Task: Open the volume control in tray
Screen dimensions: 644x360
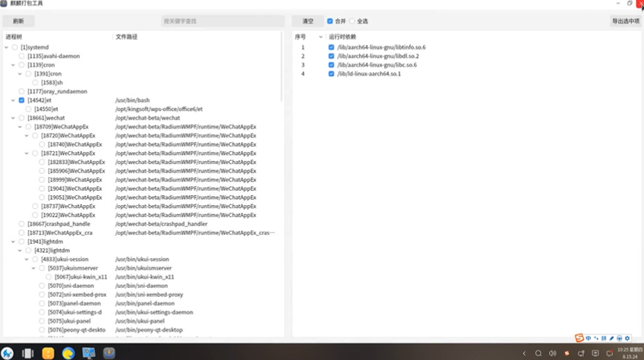Action: [552, 353]
